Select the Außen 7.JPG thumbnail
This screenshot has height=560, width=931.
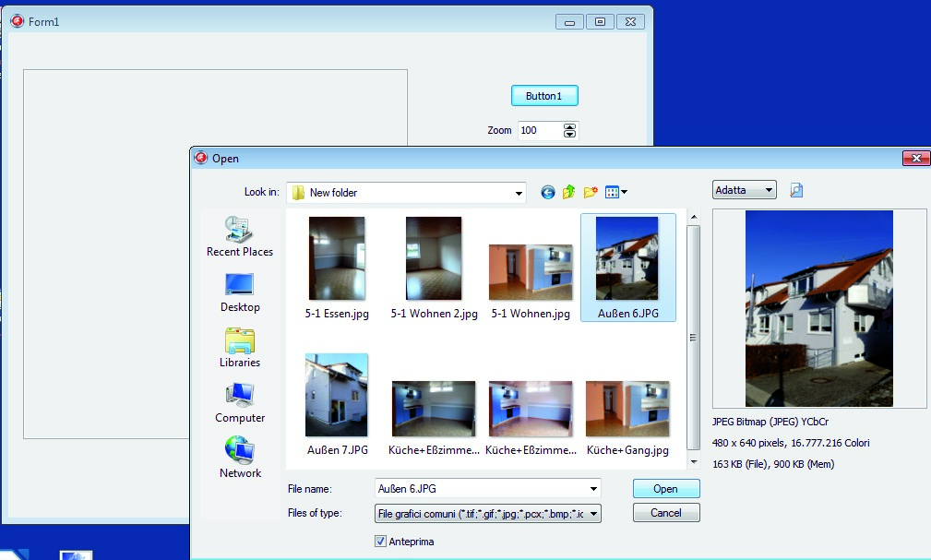[x=337, y=404]
